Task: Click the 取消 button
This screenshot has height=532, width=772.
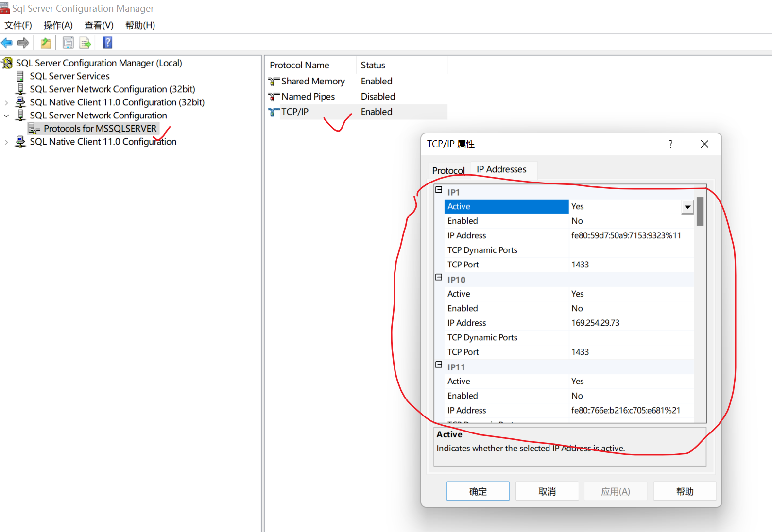Action: coord(547,491)
